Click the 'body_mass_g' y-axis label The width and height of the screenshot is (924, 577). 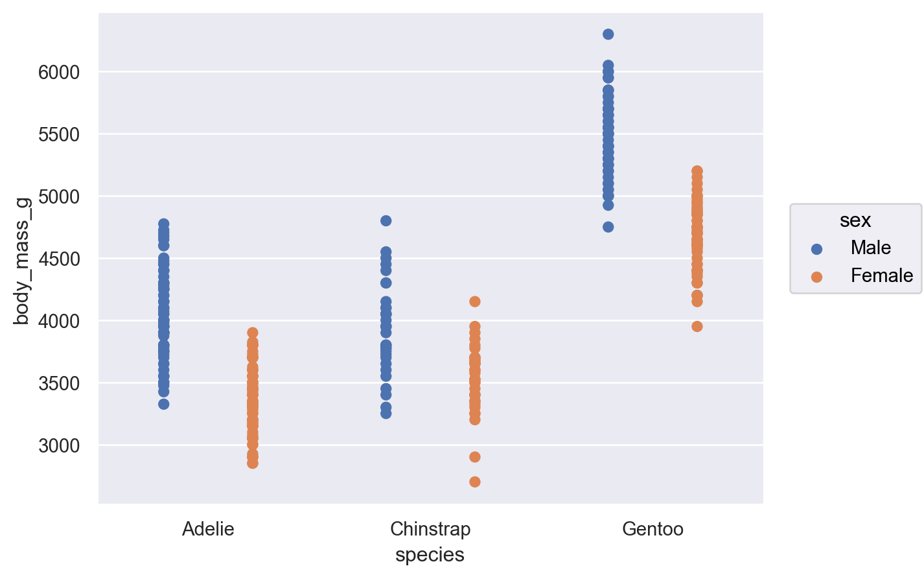point(22,261)
